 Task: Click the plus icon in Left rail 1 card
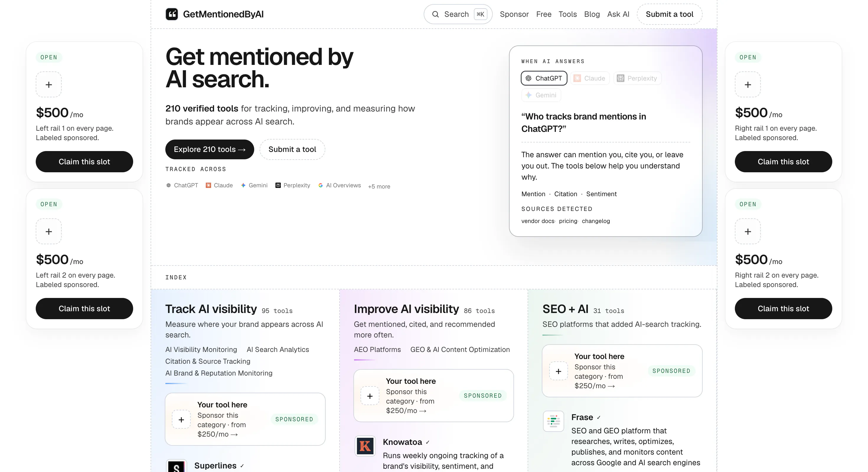pos(49,84)
